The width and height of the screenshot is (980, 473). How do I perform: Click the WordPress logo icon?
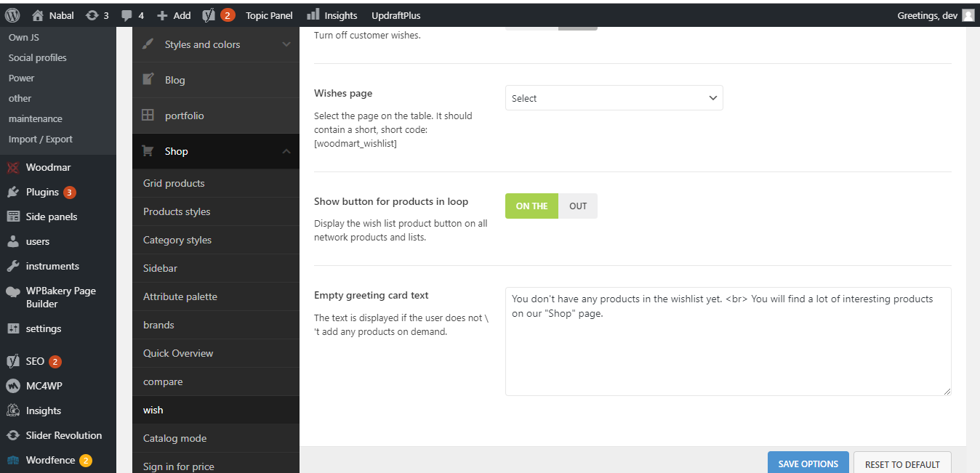12,15
